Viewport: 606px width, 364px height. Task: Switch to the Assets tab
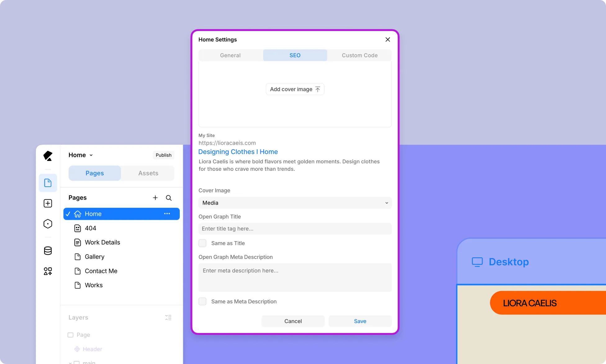tap(148, 173)
